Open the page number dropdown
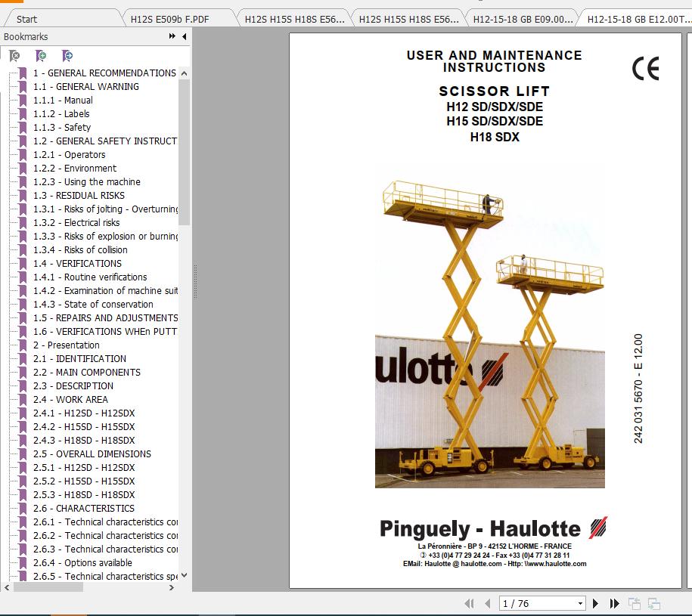 (579, 603)
